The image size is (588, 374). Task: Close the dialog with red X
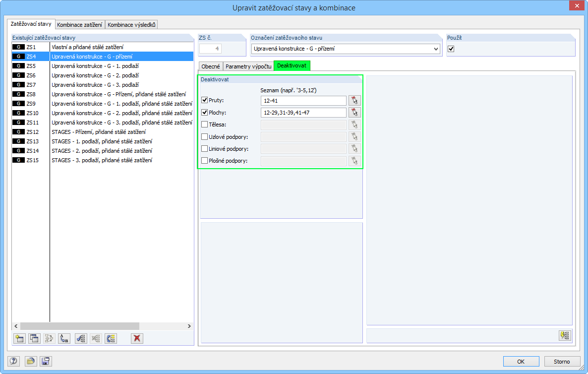(x=577, y=5)
